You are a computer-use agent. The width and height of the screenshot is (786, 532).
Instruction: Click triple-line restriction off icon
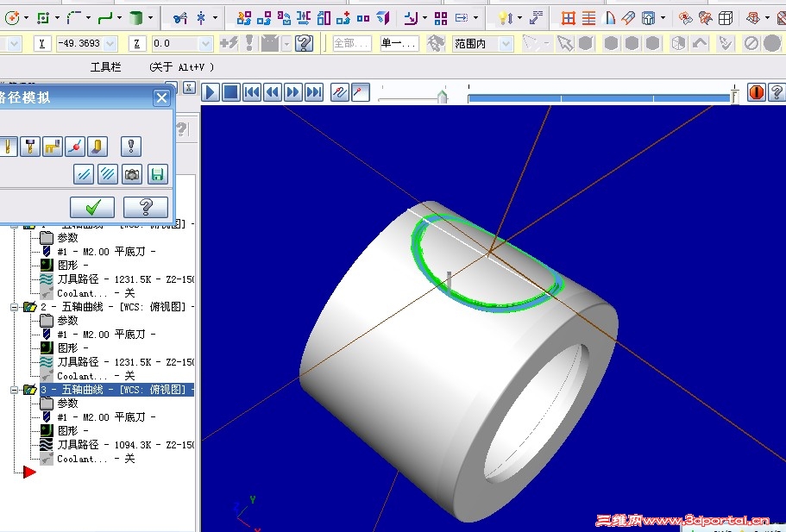point(108,174)
